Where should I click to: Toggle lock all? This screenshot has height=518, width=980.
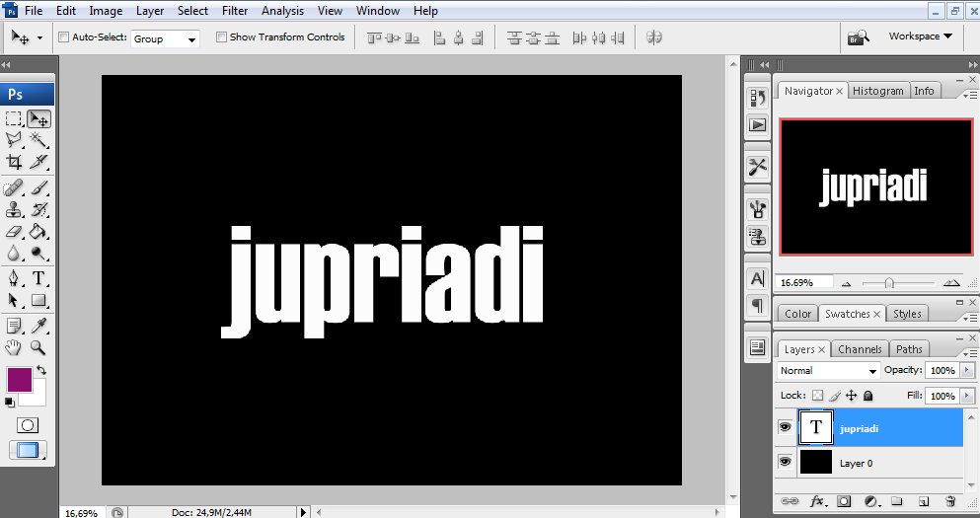[x=867, y=396]
